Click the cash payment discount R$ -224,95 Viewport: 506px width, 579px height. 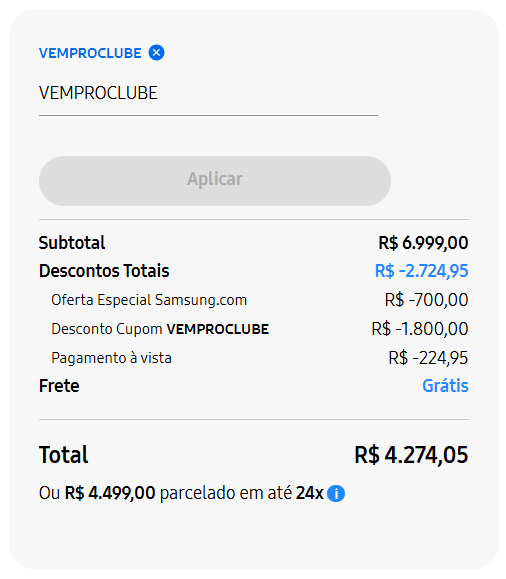428,358
